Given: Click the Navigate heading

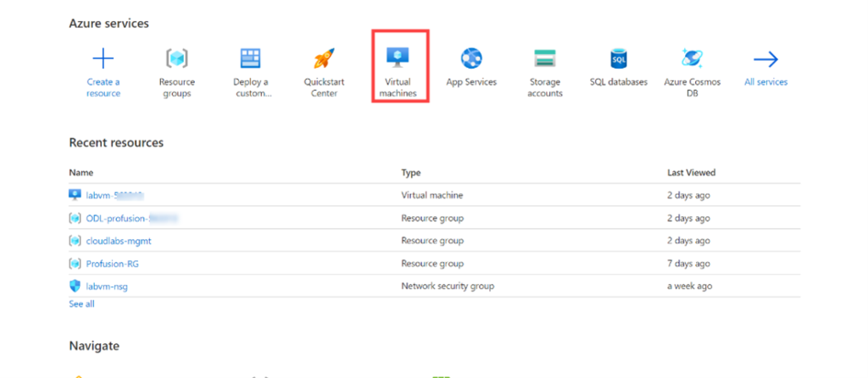Looking at the screenshot, I should coord(94,346).
